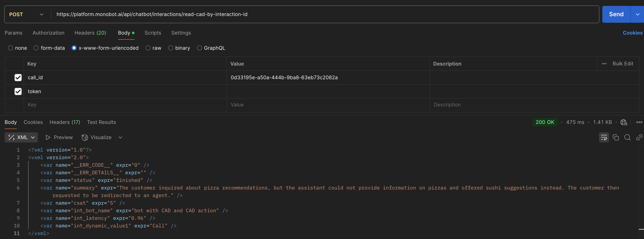Uncheck the token row checkbox
The width and height of the screenshot is (644, 239).
pyautogui.click(x=18, y=91)
